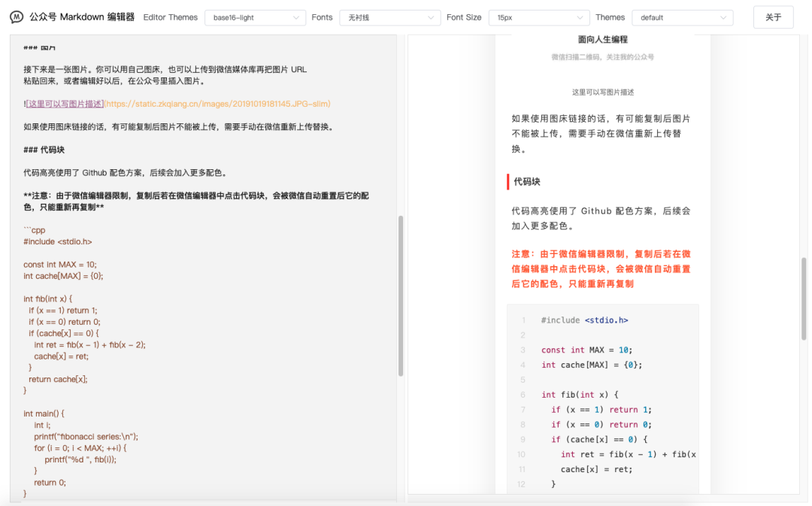The height and width of the screenshot is (506, 812).
Task: Click the 代码块 heading in preview
Action: click(x=526, y=182)
